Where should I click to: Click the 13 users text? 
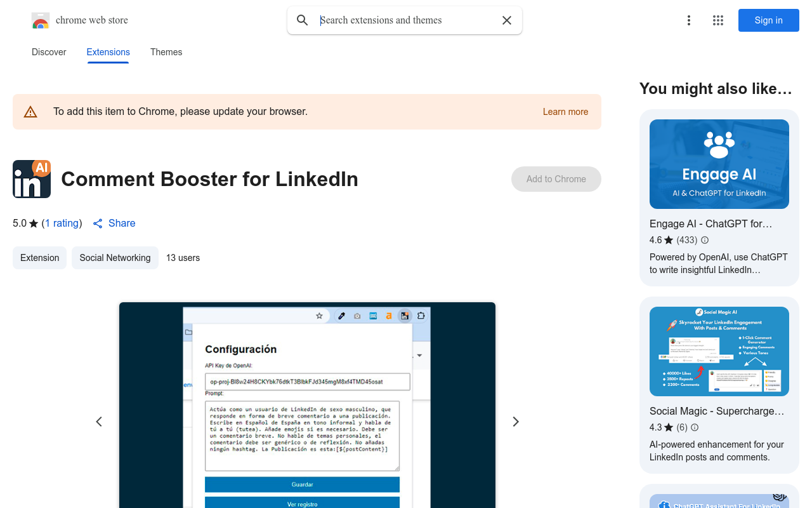point(183,258)
